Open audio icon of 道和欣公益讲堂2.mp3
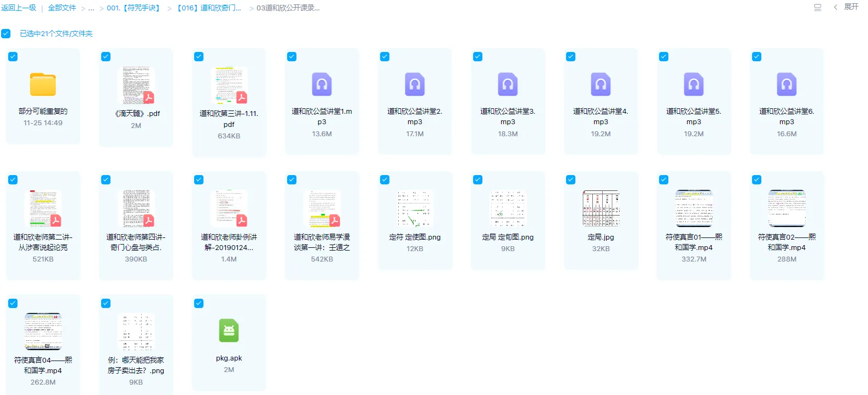Image resolution: width=868 pixels, height=395 pixels. tap(415, 84)
